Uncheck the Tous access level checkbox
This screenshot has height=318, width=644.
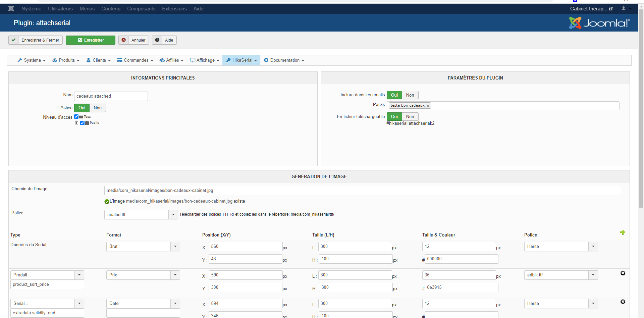tap(76, 117)
